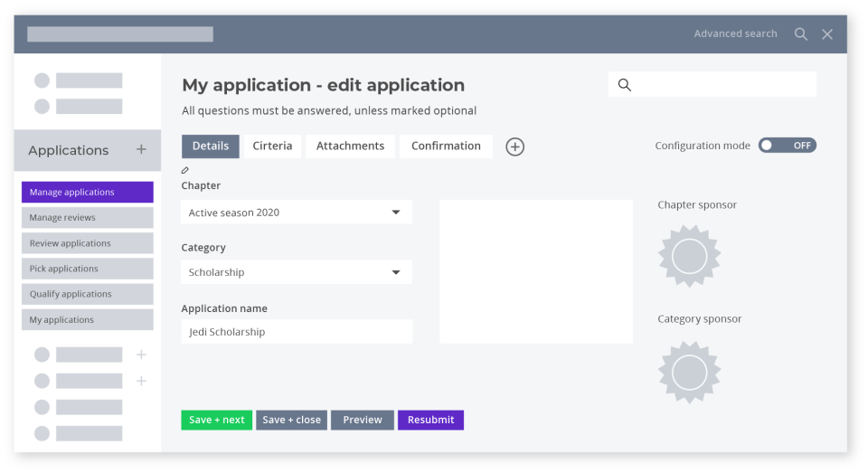Switch to the Cirteria tab
The image size is (868, 473).
(x=272, y=147)
